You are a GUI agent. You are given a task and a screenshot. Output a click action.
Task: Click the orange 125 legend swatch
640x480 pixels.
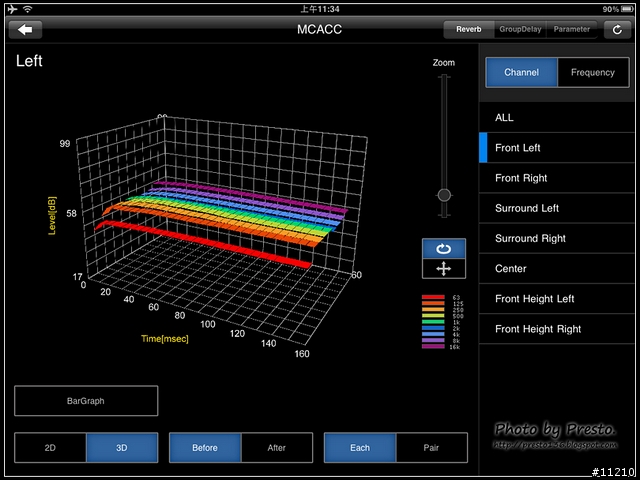coord(433,303)
